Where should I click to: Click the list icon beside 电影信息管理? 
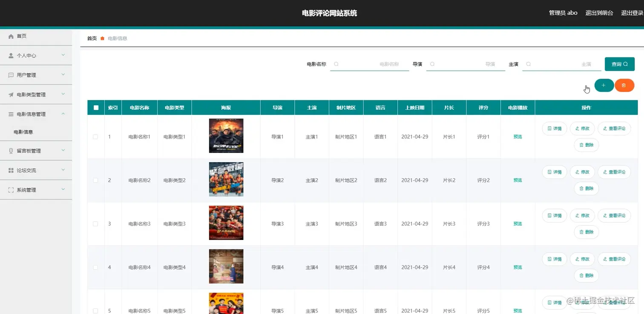[11, 114]
